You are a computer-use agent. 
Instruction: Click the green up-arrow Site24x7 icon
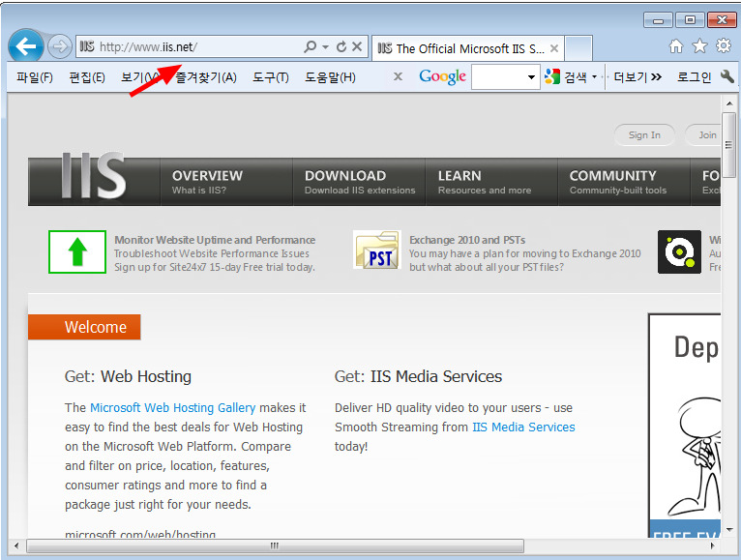(77, 252)
